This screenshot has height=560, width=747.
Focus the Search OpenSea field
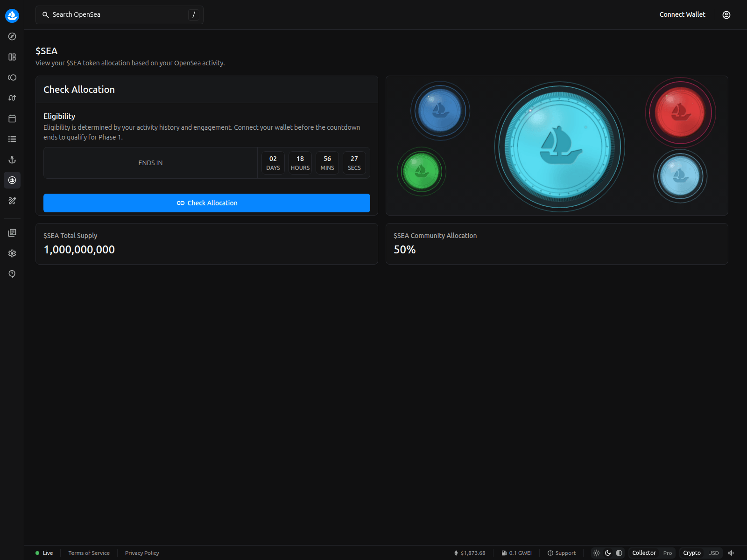[120, 15]
